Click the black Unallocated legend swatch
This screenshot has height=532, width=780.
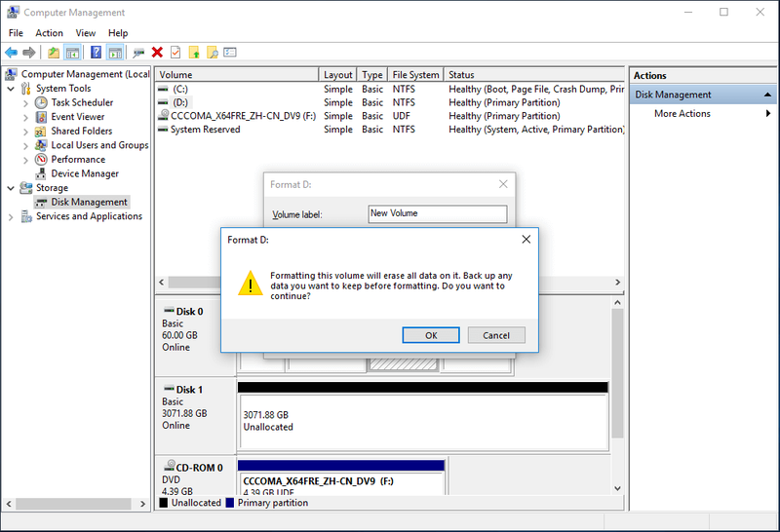click(x=163, y=503)
